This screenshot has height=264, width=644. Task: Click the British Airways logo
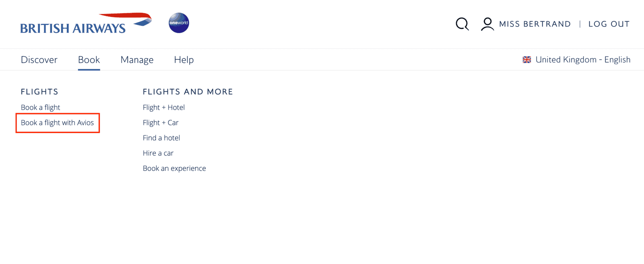point(86,24)
